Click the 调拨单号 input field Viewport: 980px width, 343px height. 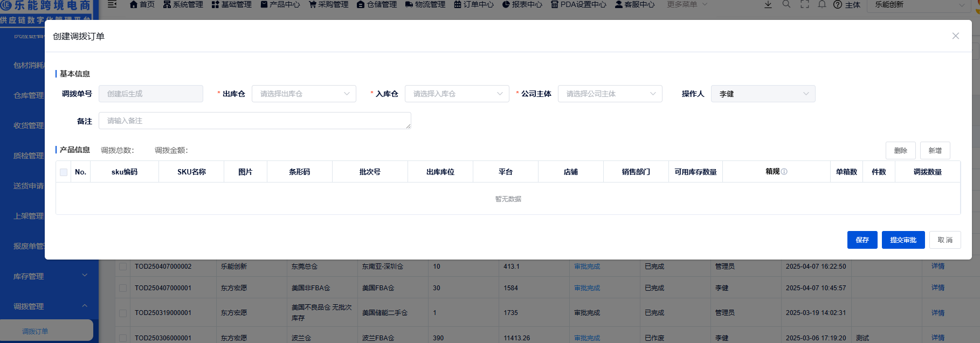[x=151, y=94]
